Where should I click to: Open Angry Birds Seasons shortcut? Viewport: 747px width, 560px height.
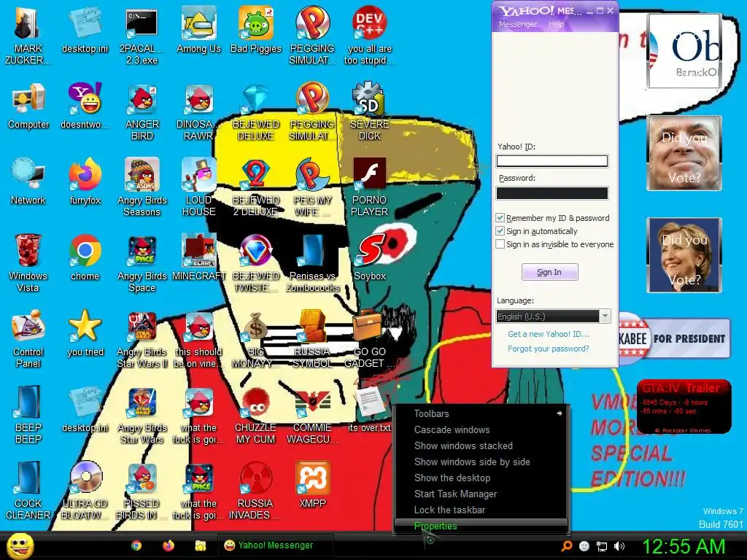pos(142,187)
